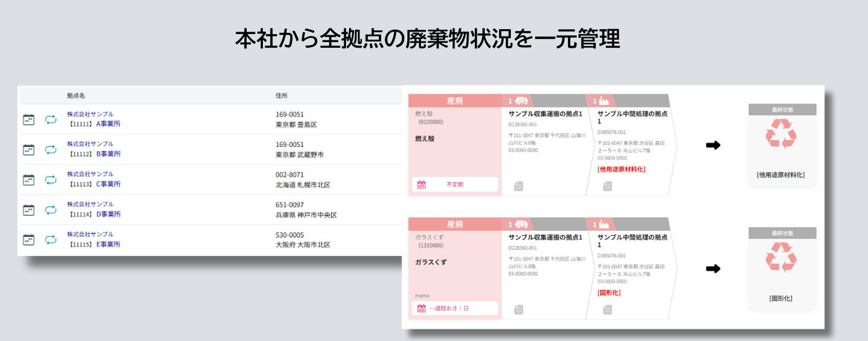Open document icon under 中間処理 in ガラスくず card
Viewport: 868px width, 341px height.
608,309
